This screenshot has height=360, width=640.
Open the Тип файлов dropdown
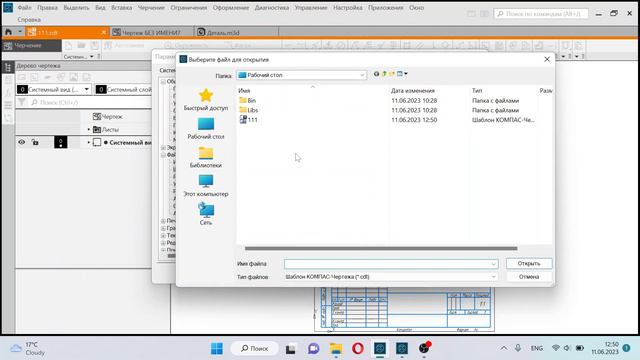pyautogui.click(x=391, y=277)
